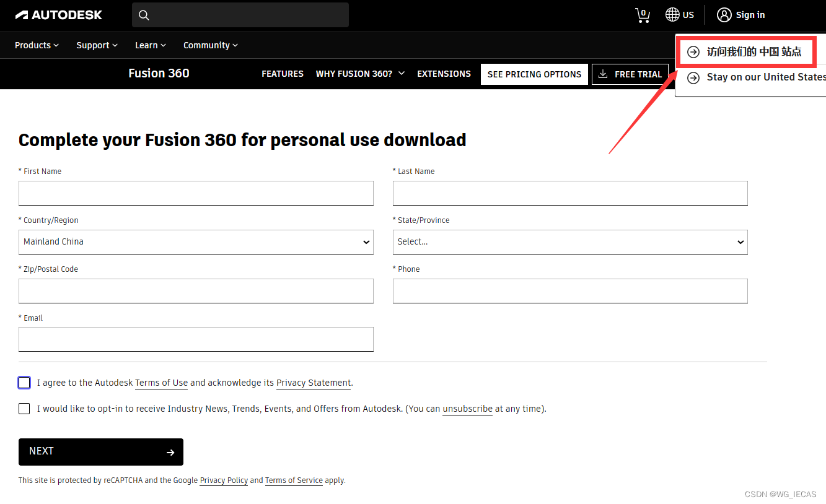Screen dimensions: 826x504
Task: Click the top search box
Action: [x=240, y=15]
